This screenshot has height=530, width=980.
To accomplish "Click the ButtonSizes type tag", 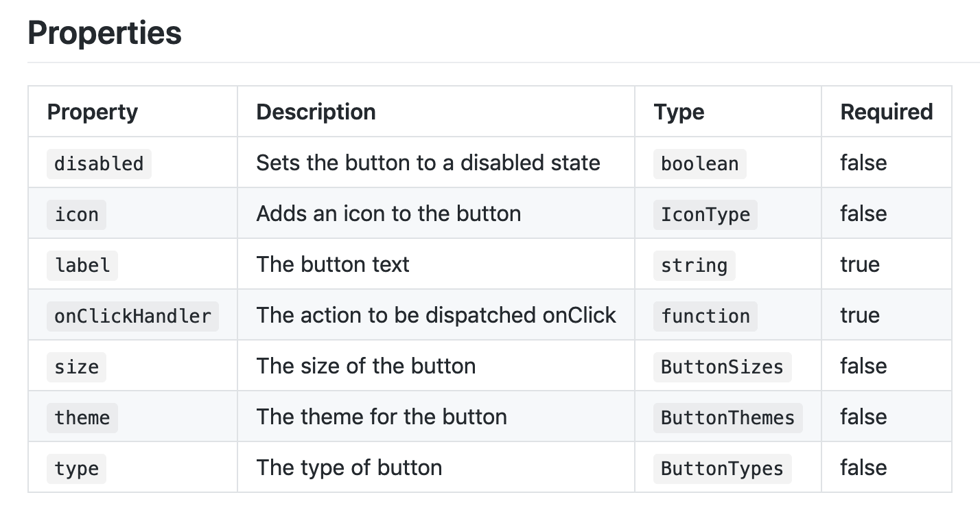I will coord(722,367).
